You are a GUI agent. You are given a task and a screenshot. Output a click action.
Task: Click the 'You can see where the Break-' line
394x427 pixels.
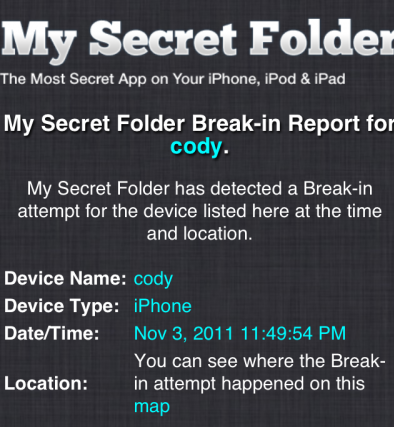(x=260, y=361)
